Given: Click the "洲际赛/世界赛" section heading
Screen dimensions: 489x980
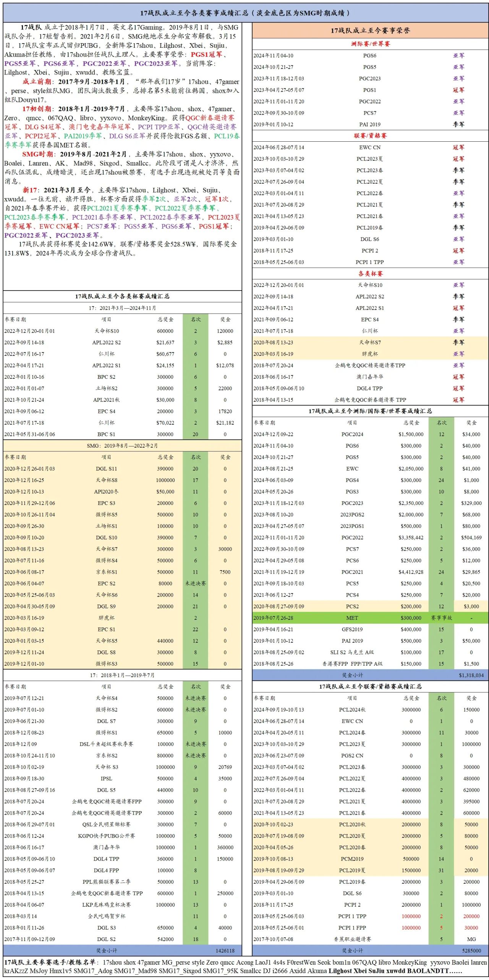Looking at the screenshot, I should pyautogui.click(x=370, y=44).
